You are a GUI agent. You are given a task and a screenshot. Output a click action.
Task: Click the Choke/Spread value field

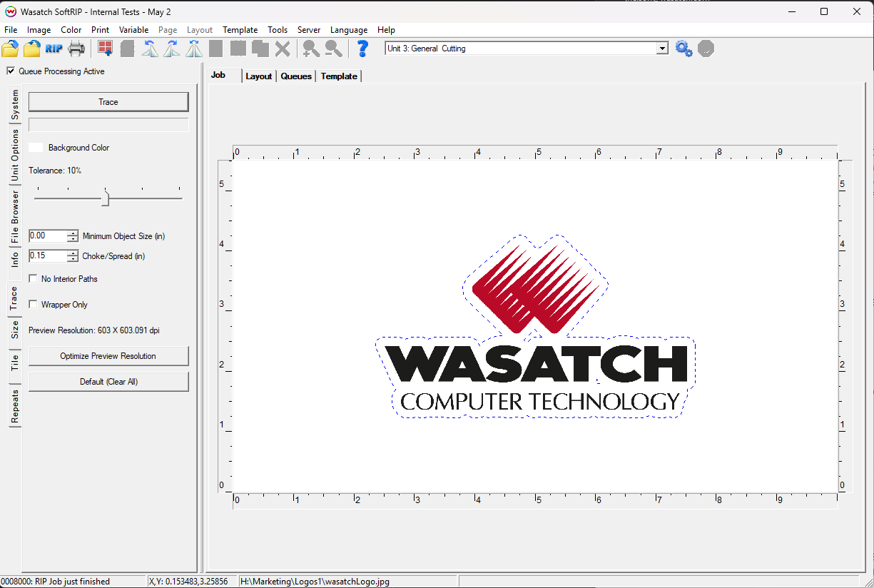(48, 256)
